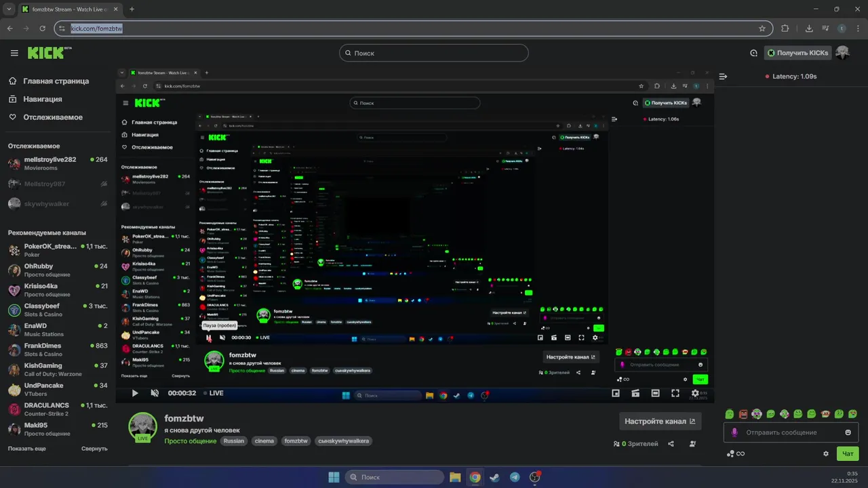Create a clip using the clapperboard icon

(x=635, y=393)
